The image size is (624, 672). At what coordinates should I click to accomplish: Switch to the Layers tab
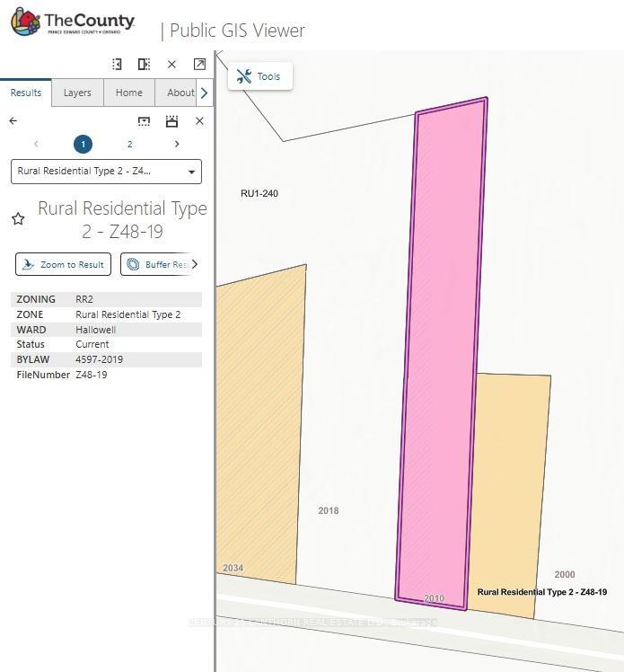pyautogui.click(x=77, y=93)
